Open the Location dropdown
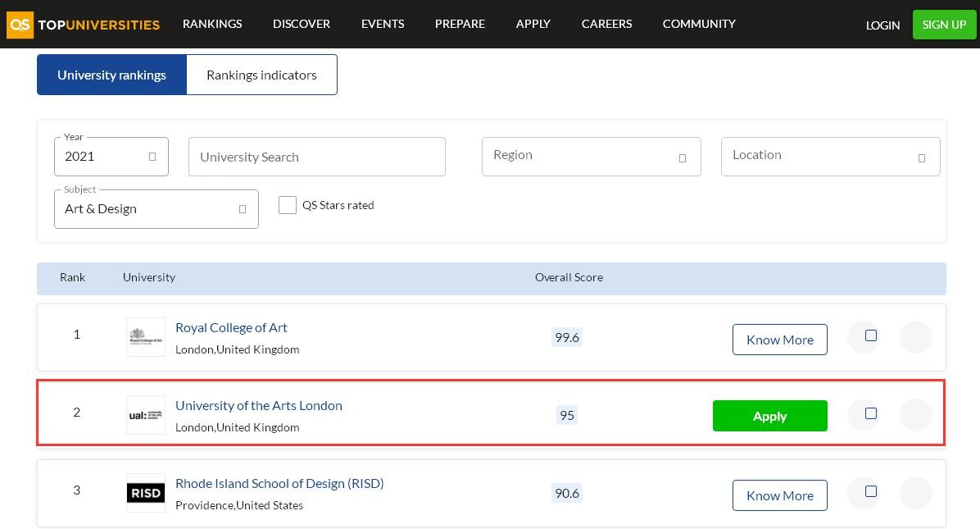Image resolution: width=980 pixels, height=529 pixels. 831,157
